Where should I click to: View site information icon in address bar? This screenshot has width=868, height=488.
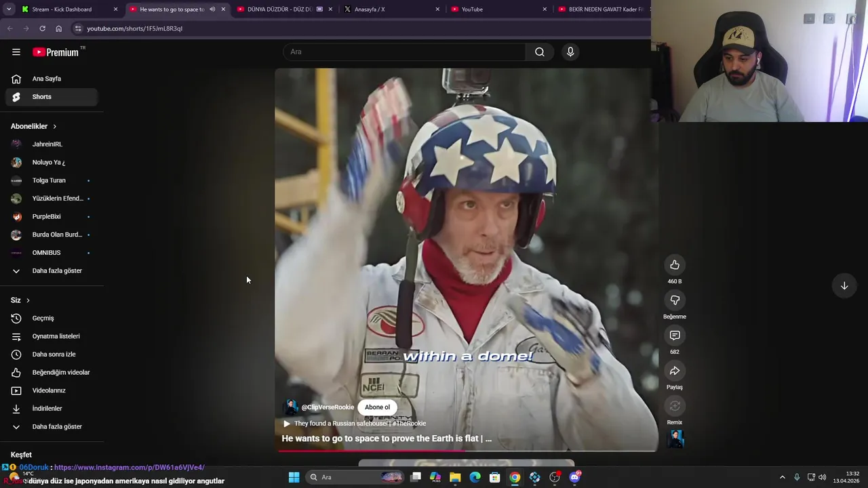pos(78,28)
